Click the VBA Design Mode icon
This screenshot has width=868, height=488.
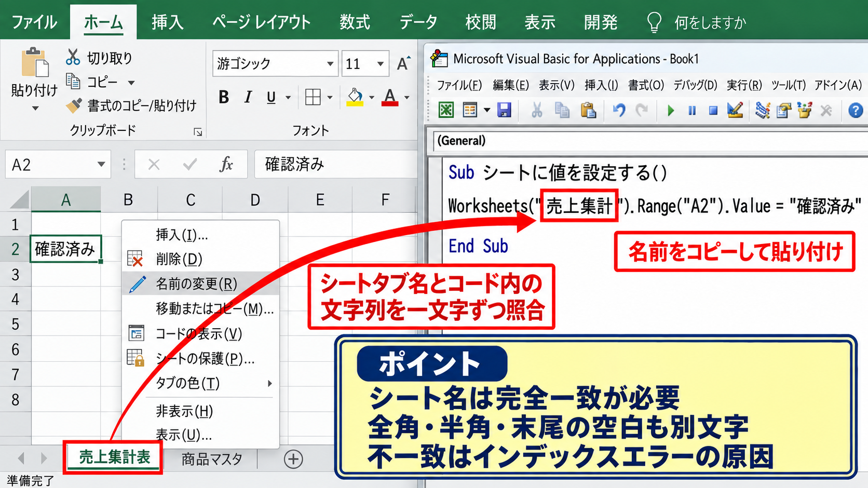(x=735, y=110)
